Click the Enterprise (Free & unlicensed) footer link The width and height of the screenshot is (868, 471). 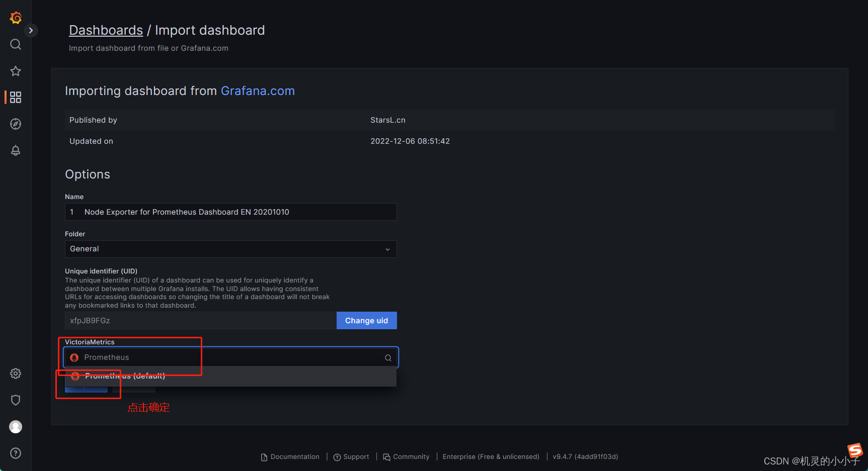pos(491,457)
